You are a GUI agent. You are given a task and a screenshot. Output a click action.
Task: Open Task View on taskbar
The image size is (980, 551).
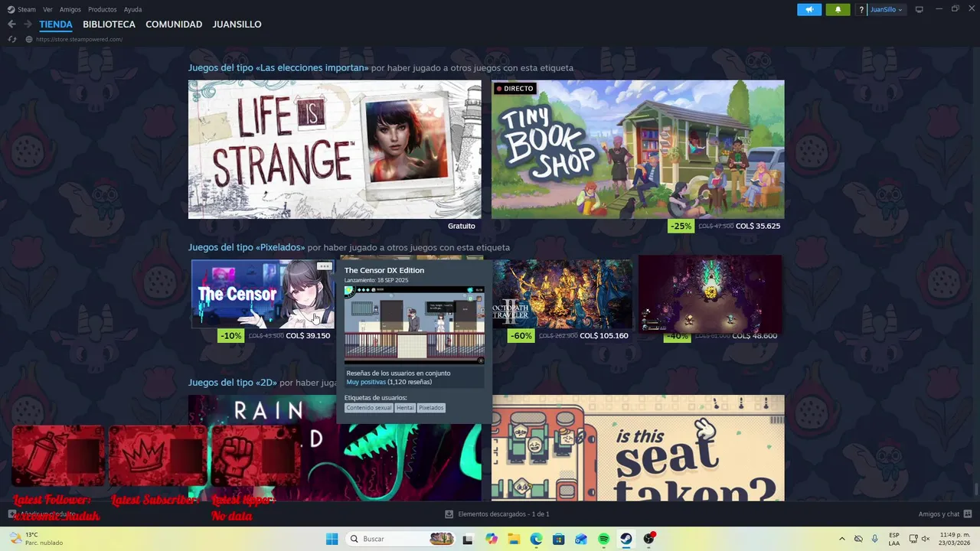[x=468, y=539]
